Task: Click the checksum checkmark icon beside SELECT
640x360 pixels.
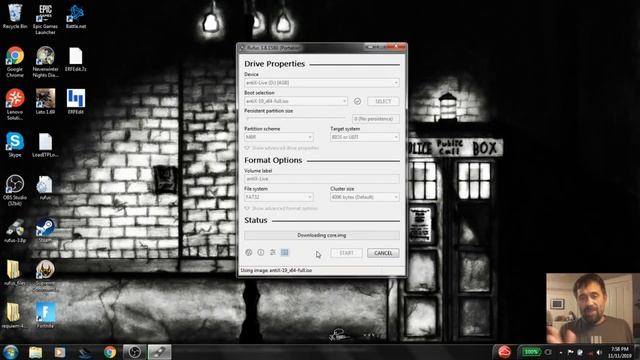Action: click(357, 101)
